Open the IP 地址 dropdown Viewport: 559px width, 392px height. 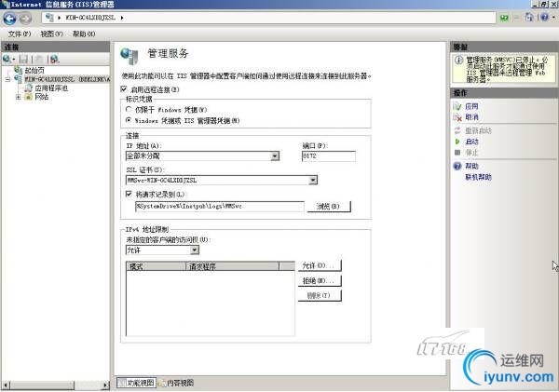click(x=275, y=156)
